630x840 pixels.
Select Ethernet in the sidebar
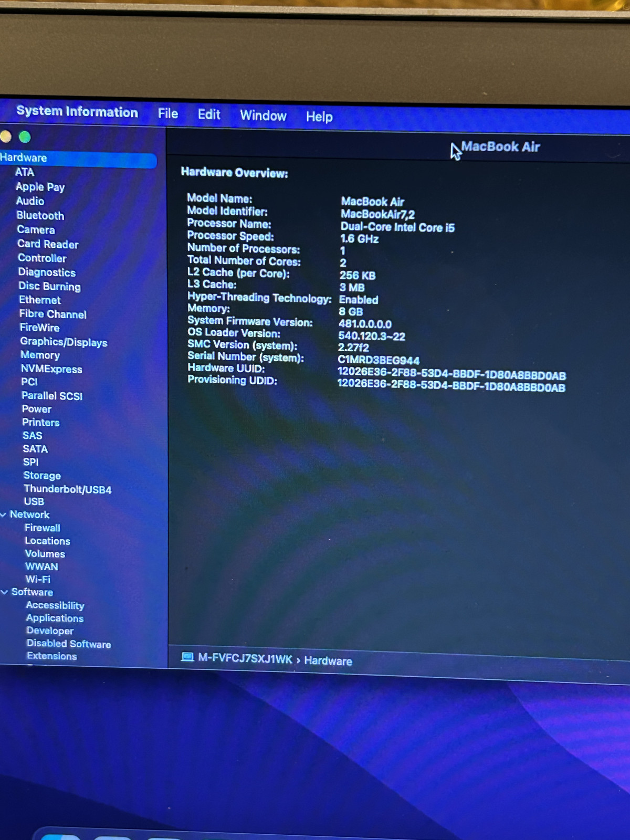pos(40,300)
